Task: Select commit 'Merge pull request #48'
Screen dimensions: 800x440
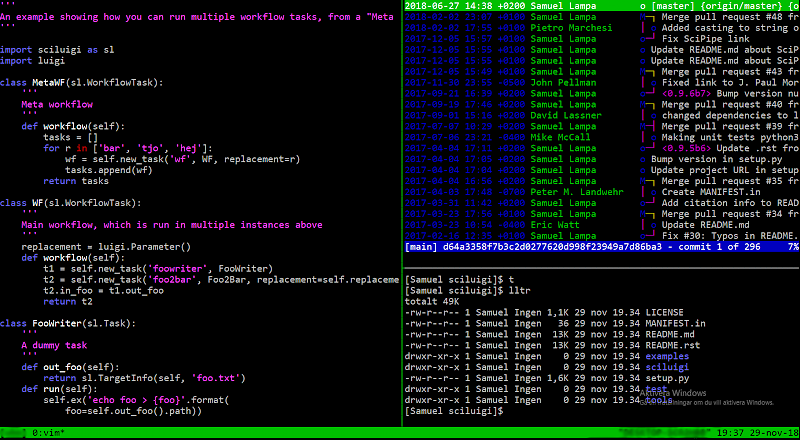Action: pyautogui.click(x=602, y=17)
